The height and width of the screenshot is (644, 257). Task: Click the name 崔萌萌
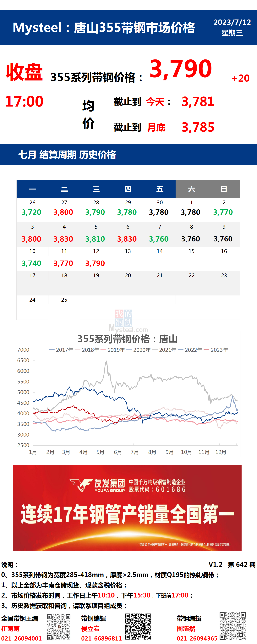tap(10, 629)
